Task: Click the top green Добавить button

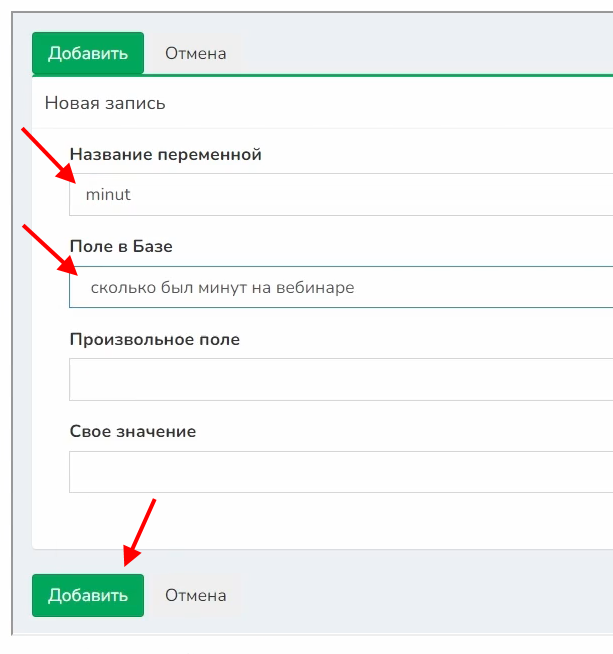Action: [x=88, y=53]
